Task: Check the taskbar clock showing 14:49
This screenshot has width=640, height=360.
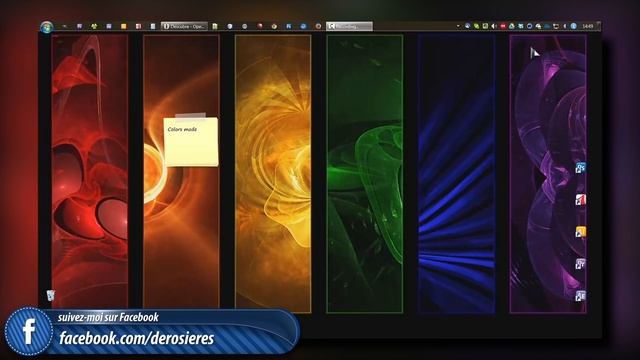Action: pos(587,26)
